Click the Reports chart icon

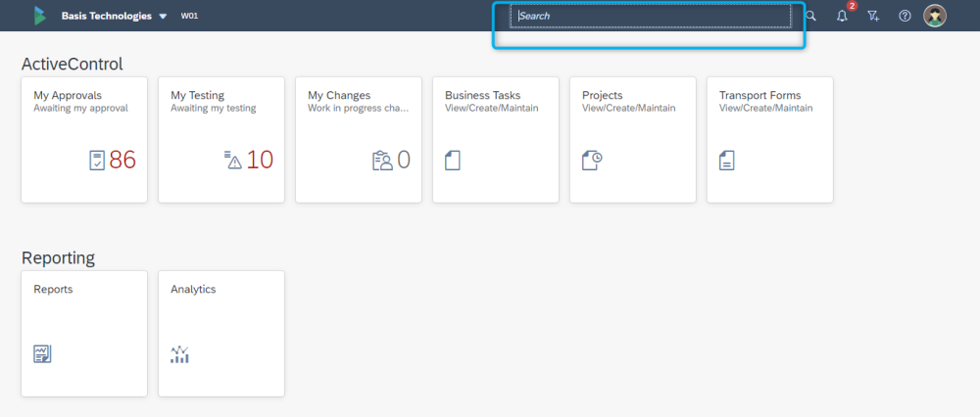click(42, 353)
